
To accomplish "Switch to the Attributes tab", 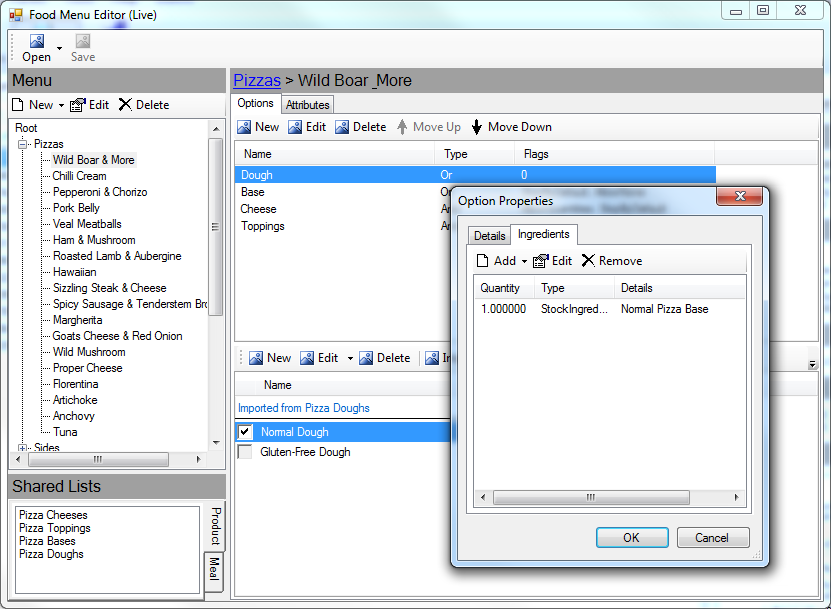I will click(x=307, y=105).
